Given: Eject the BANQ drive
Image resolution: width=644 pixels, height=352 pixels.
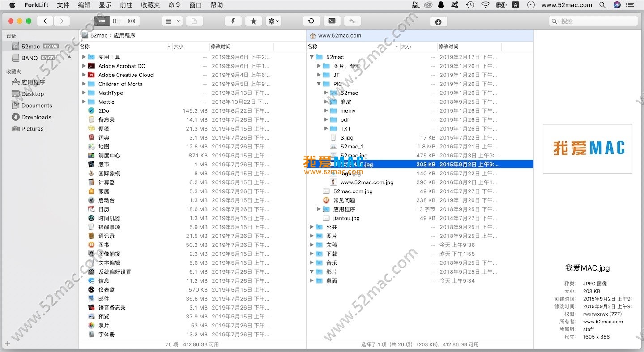Looking at the screenshot, I should 69,58.
